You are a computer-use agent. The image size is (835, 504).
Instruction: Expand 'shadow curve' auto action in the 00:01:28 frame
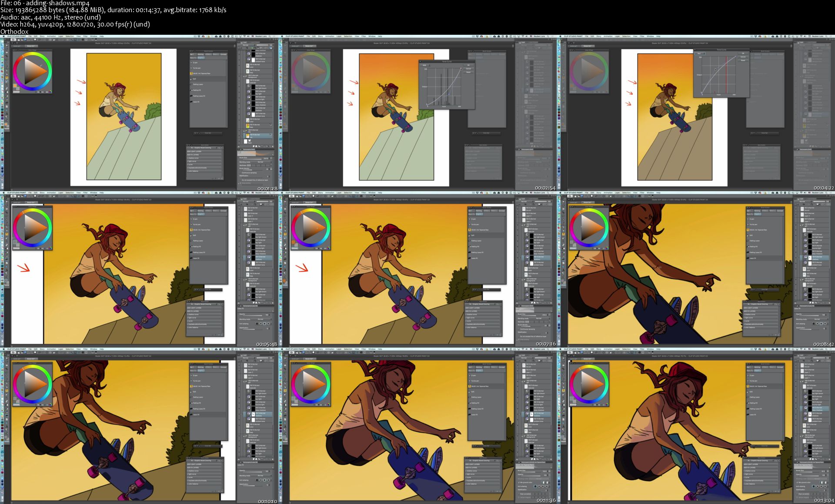tap(187, 158)
